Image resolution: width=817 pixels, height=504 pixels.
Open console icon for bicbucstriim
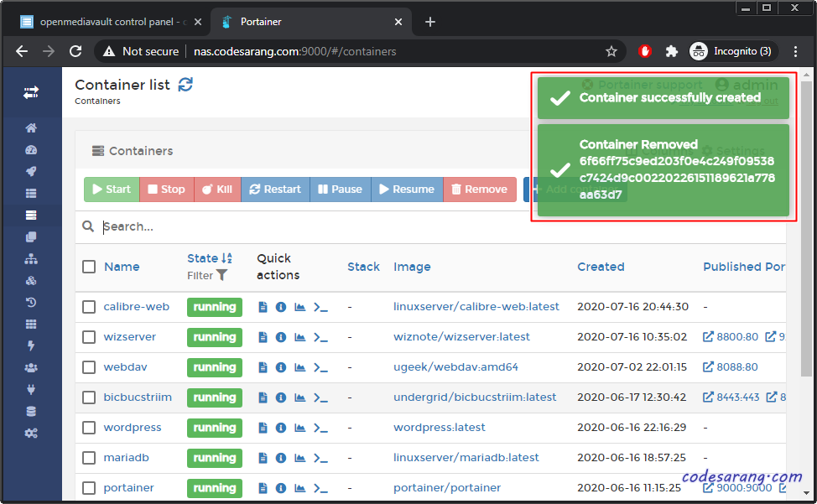(320, 397)
